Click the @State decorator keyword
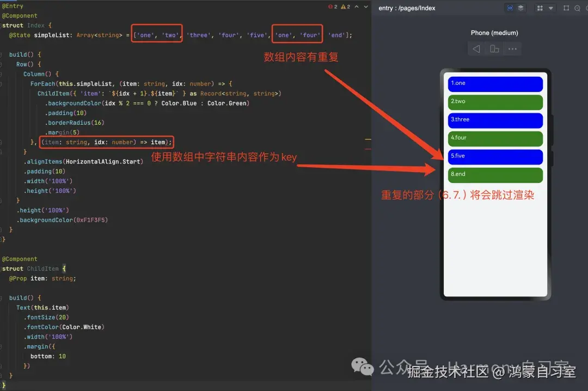This screenshot has width=588, height=391. (x=20, y=35)
